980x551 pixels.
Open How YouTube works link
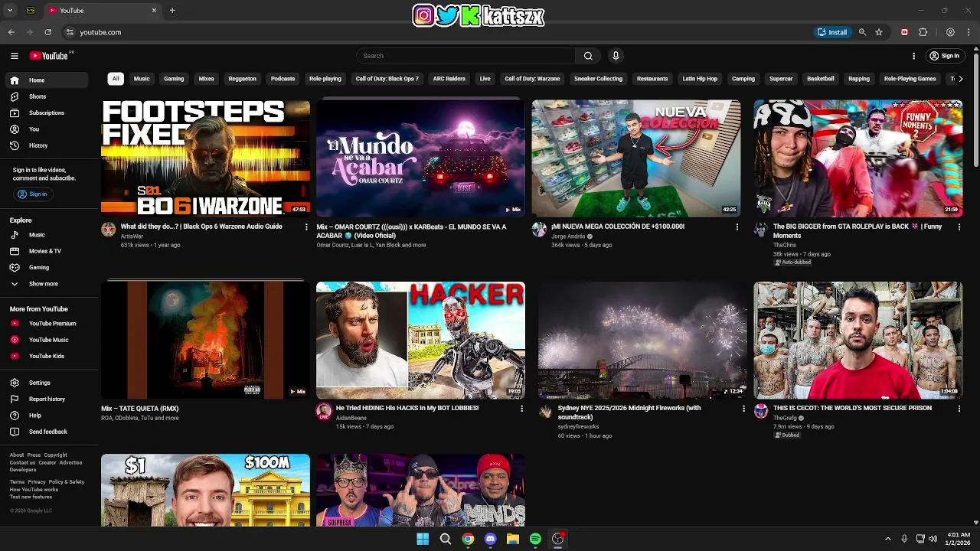pyautogui.click(x=34, y=490)
